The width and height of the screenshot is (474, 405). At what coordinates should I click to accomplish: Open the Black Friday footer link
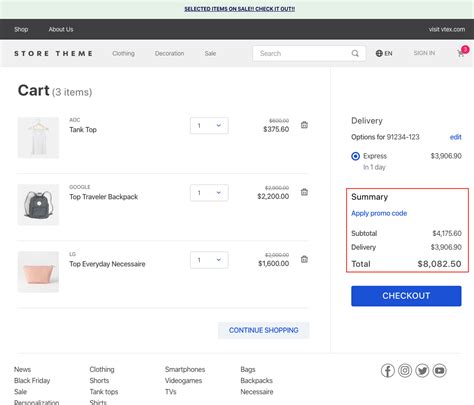32,381
